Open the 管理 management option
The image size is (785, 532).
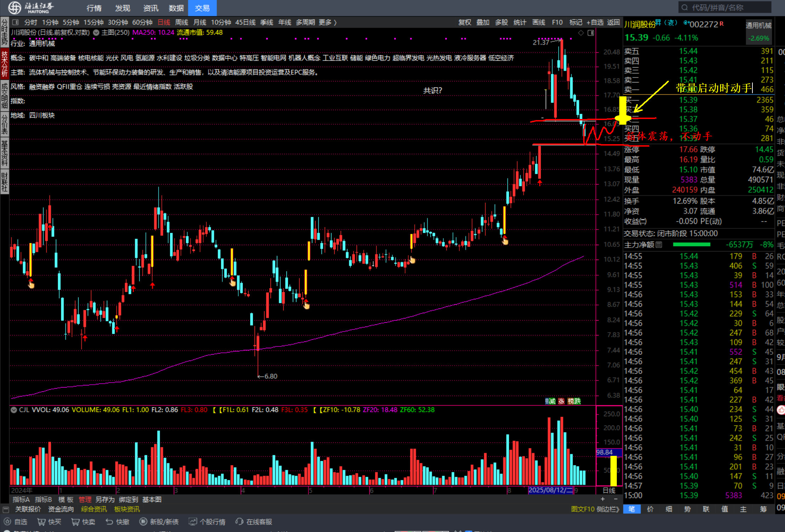pos(85,499)
